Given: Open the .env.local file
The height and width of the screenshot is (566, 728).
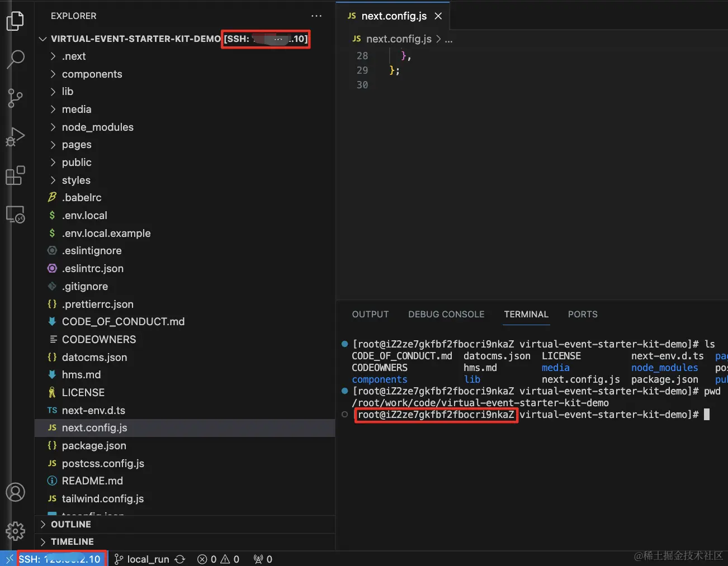Looking at the screenshot, I should click(x=185, y=216).
